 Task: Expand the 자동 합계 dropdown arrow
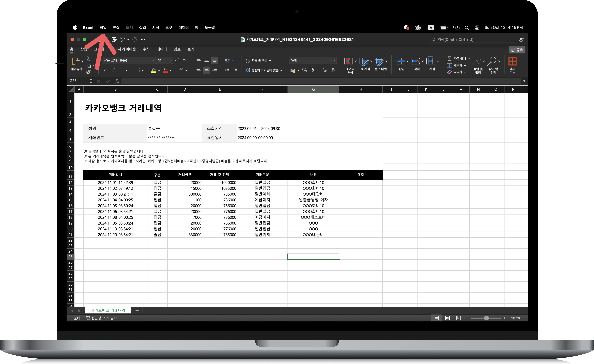tap(469, 59)
